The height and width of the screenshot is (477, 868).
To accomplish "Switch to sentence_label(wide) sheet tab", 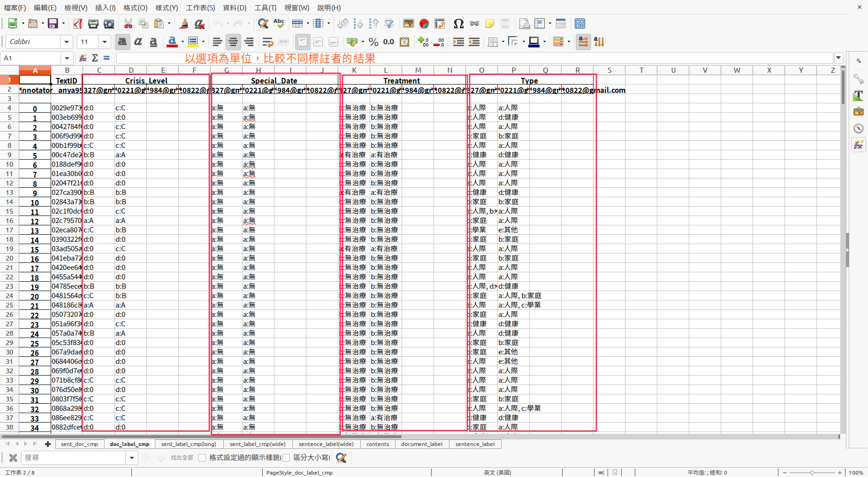I will click(x=326, y=444).
